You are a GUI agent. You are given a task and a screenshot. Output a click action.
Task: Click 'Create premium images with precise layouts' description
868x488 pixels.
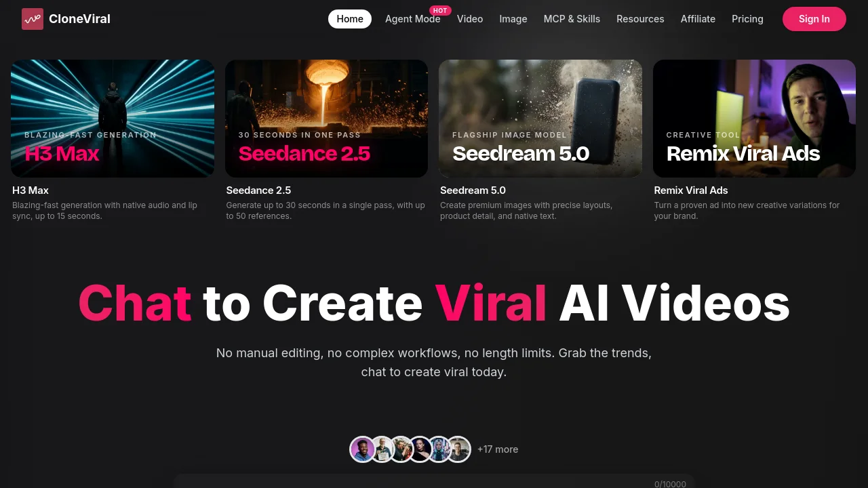(x=526, y=211)
